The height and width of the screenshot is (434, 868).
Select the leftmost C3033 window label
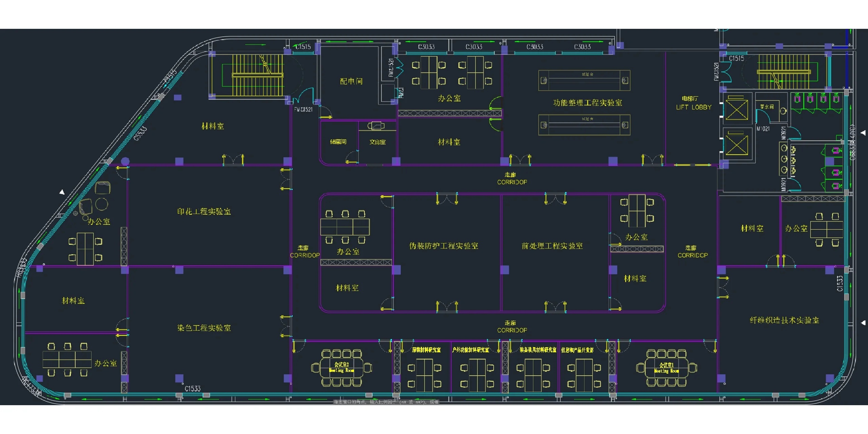point(426,47)
